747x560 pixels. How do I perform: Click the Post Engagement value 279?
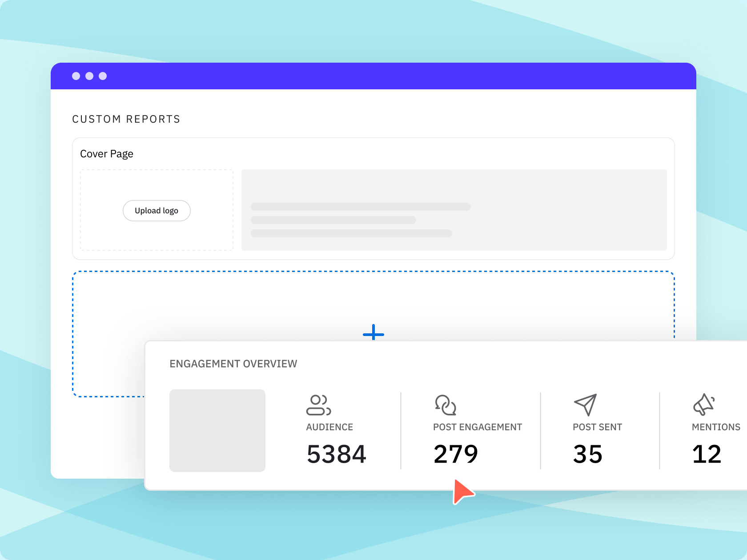[456, 454]
